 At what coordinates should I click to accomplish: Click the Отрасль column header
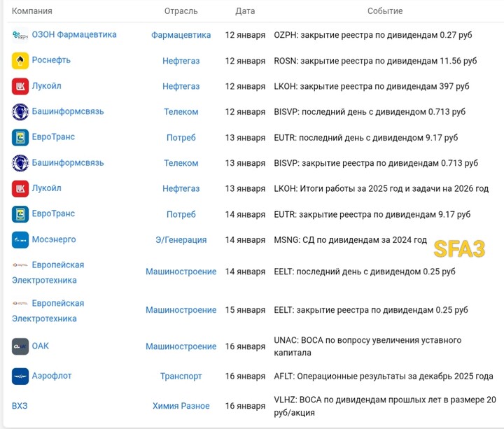(181, 11)
